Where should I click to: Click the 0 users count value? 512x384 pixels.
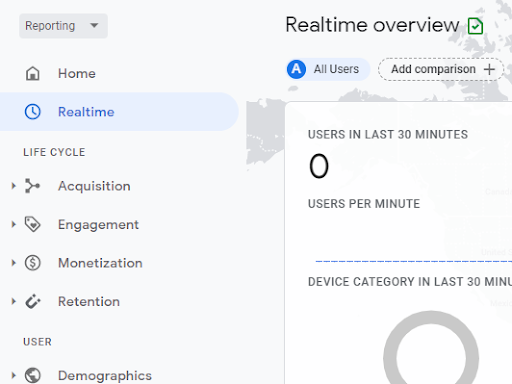(319, 166)
